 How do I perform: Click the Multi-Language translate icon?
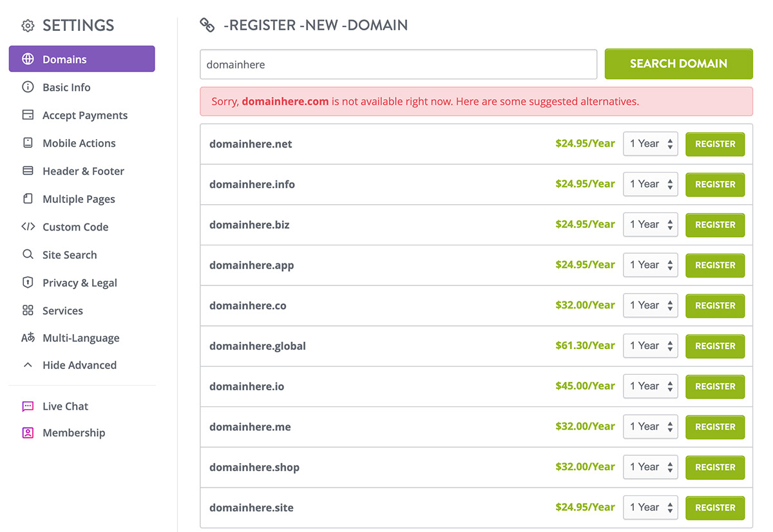pyautogui.click(x=28, y=338)
